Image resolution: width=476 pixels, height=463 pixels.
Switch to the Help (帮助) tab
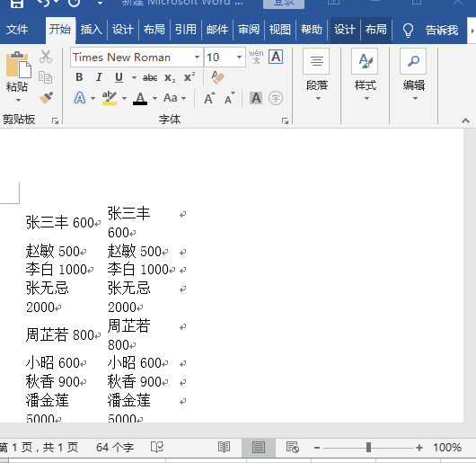click(x=311, y=30)
